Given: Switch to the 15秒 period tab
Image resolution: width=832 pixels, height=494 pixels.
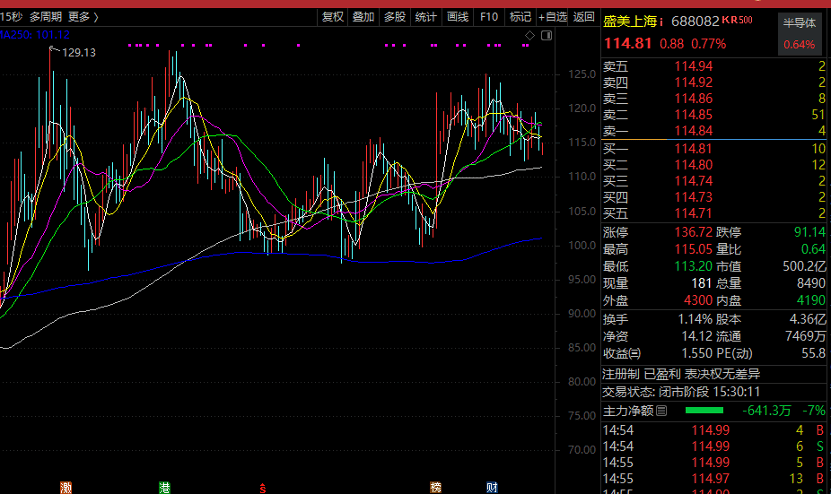Looking at the screenshot, I should coord(11,17).
